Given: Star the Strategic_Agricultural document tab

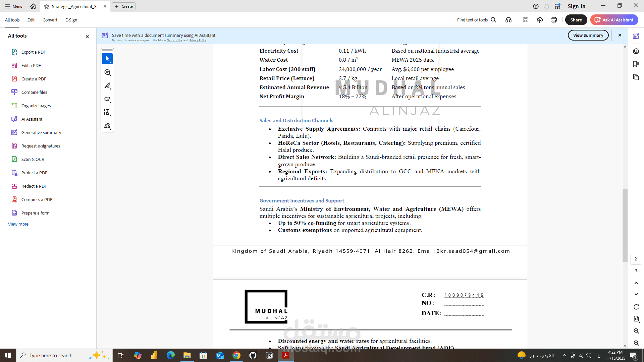Looking at the screenshot, I should 47,6.
